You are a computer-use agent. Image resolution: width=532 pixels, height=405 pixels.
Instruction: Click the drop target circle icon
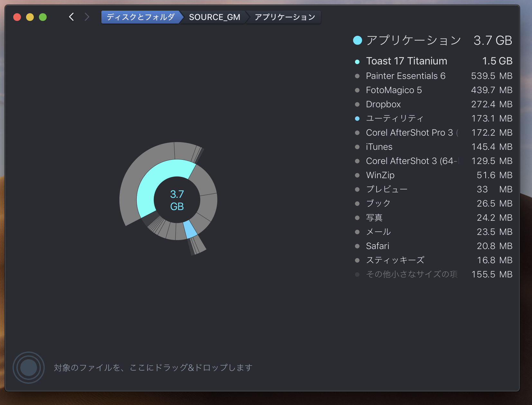pos(29,368)
